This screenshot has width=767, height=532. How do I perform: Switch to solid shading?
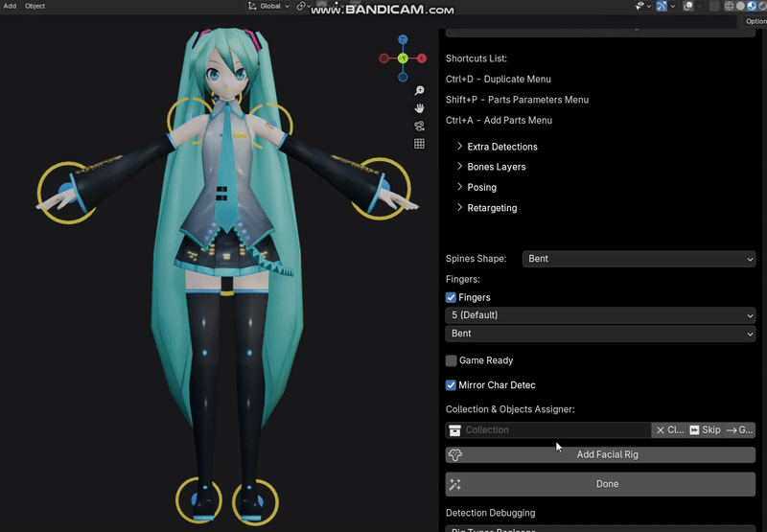(x=740, y=6)
